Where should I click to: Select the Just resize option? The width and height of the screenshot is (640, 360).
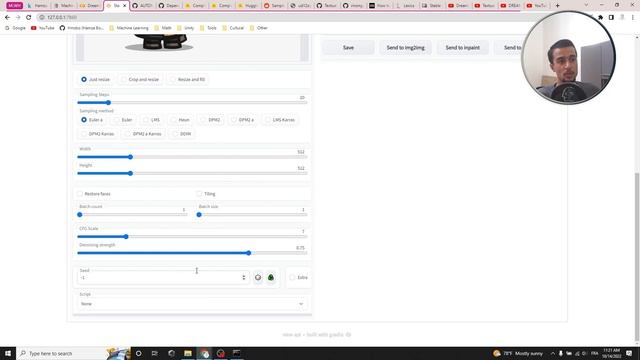[x=96, y=79]
